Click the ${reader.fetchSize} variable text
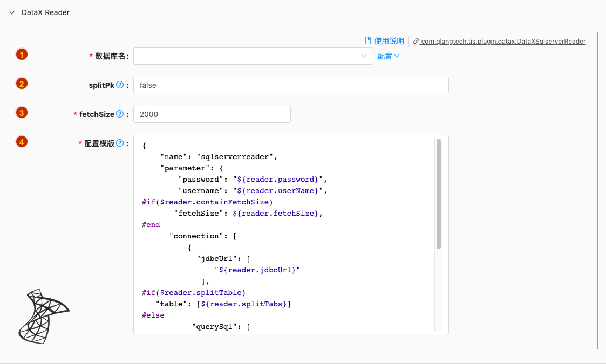This screenshot has height=364, width=606. (x=275, y=214)
